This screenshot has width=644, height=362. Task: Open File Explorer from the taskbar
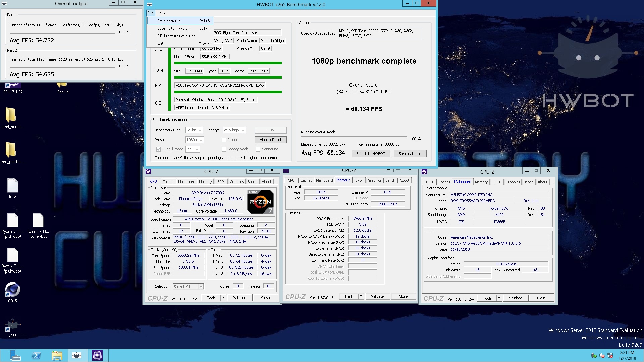pyautogui.click(x=57, y=355)
